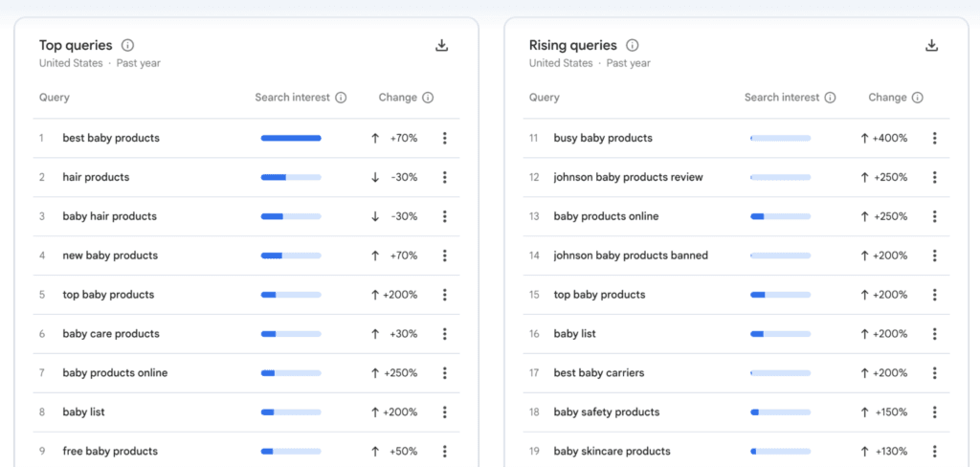
Task: Open the hair products query
Action: pyautogui.click(x=96, y=178)
